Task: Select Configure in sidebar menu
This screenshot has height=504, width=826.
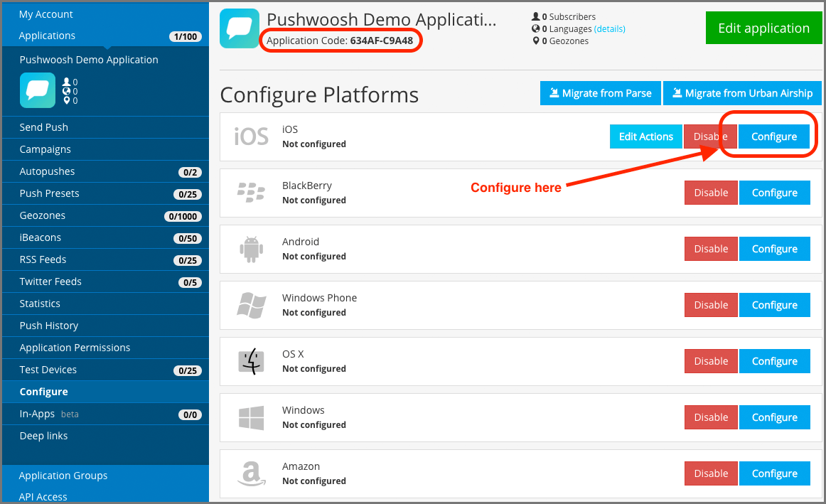Action: (x=105, y=392)
